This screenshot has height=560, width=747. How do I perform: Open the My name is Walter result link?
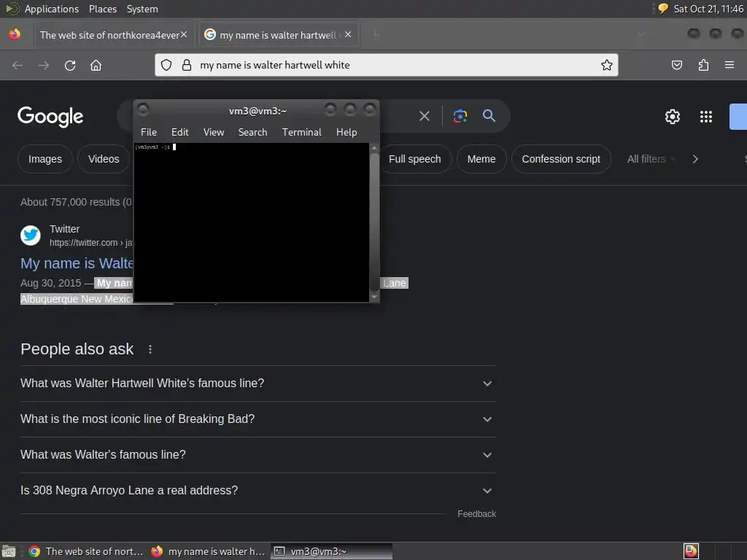[77, 263]
